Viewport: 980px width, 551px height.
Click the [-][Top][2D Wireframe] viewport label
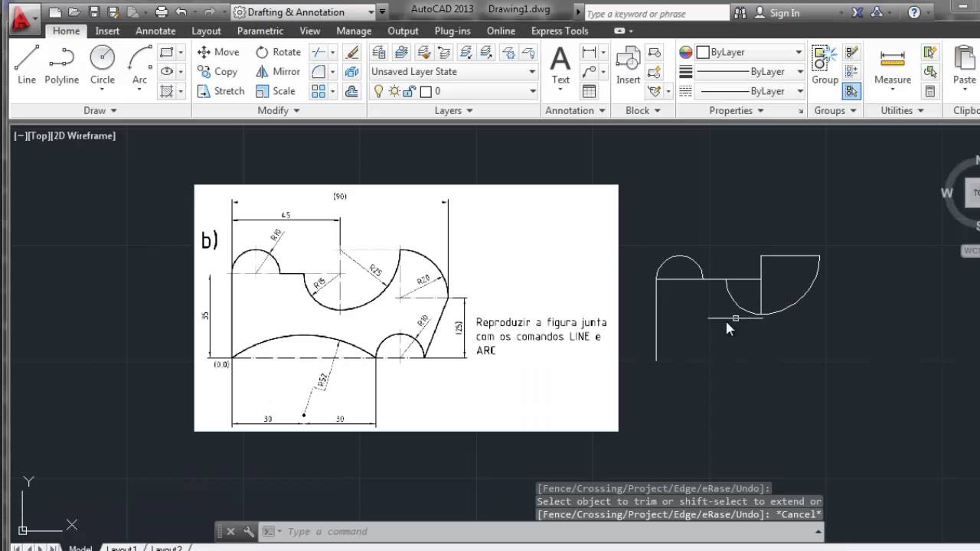tap(65, 135)
